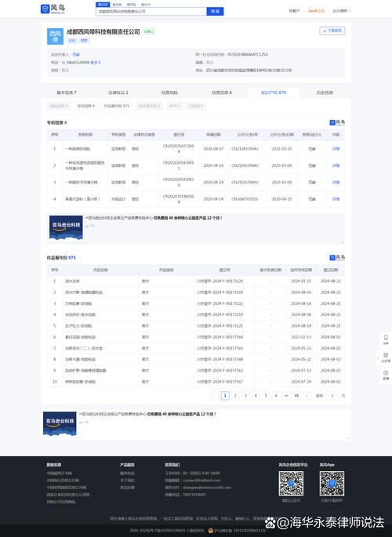Image resolution: width=392 pixels, height=537 pixels.
Task: Click the WeChat public account QR code in footer
Action: [x=291, y=484]
